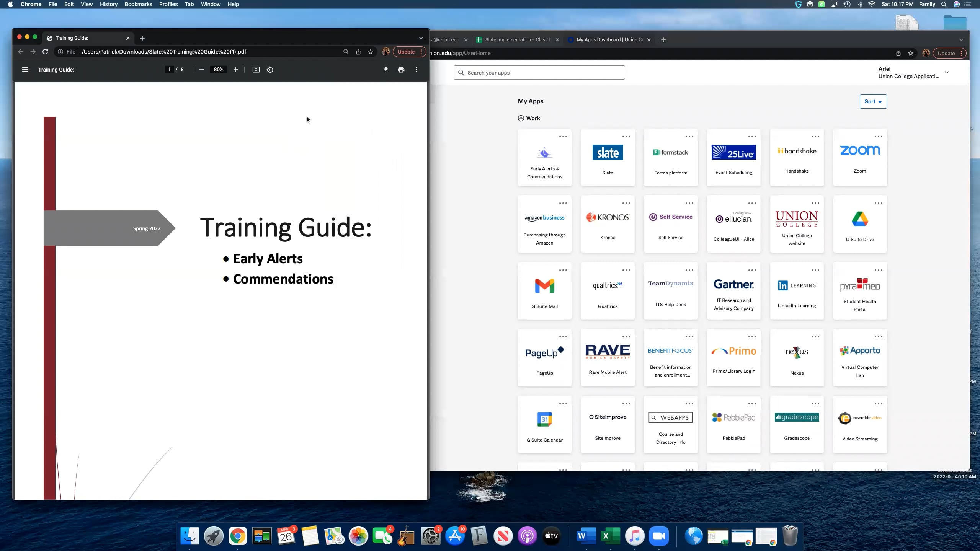Screen dimensions: 980x551
Task: Print the Training Guide PDF
Action: coord(400,70)
